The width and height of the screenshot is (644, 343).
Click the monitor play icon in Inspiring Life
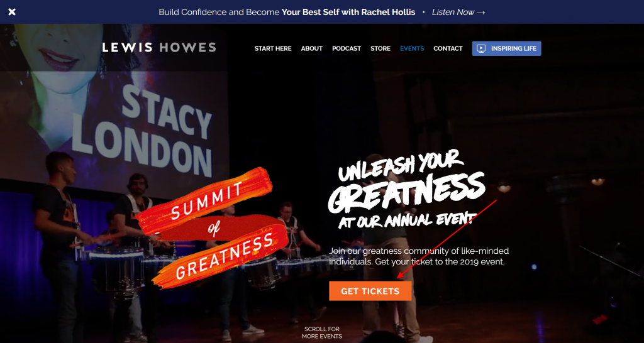[x=481, y=48]
